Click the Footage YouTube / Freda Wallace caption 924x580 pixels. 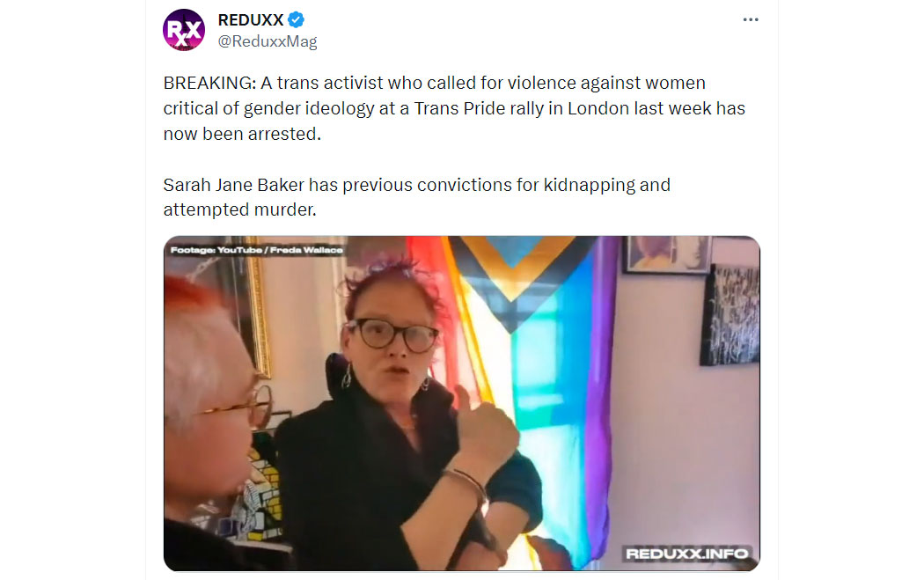[x=256, y=250]
